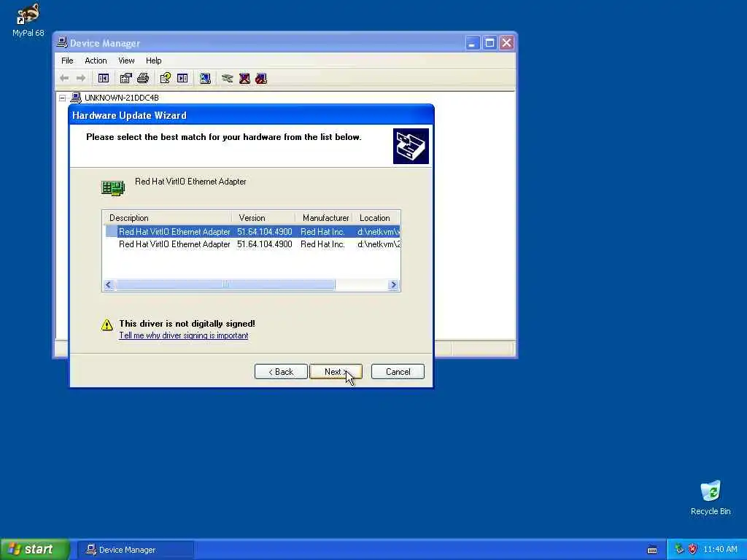
Task: Click the horizontal scrollbar thumb in driver list
Action: (x=225, y=285)
